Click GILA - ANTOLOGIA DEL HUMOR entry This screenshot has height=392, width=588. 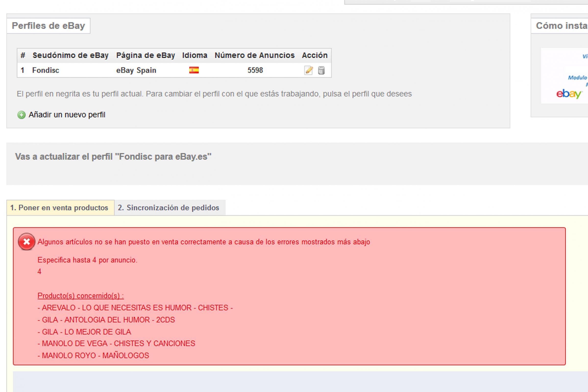pyautogui.click(x=106, y=320)
